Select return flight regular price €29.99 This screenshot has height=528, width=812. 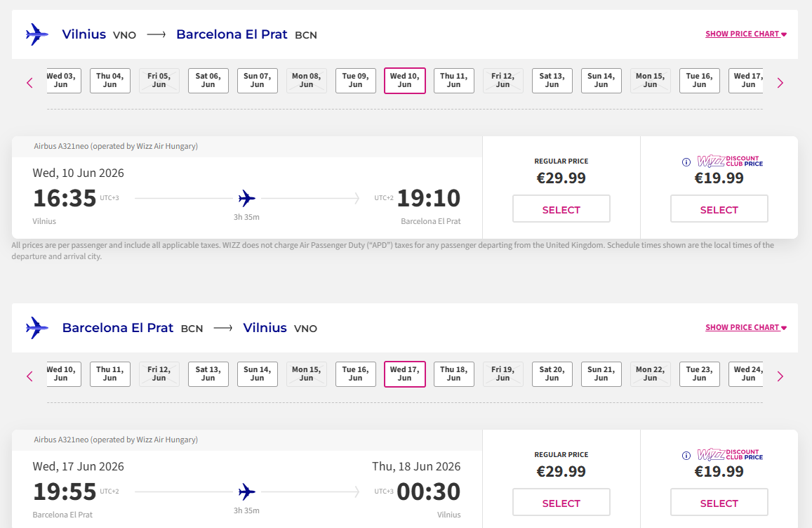tap(561, 503)
